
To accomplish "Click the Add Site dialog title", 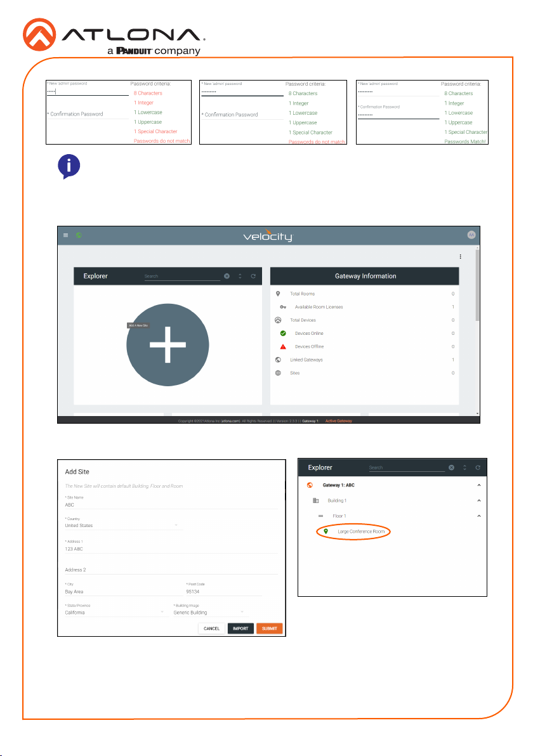I will coord(77,472).
